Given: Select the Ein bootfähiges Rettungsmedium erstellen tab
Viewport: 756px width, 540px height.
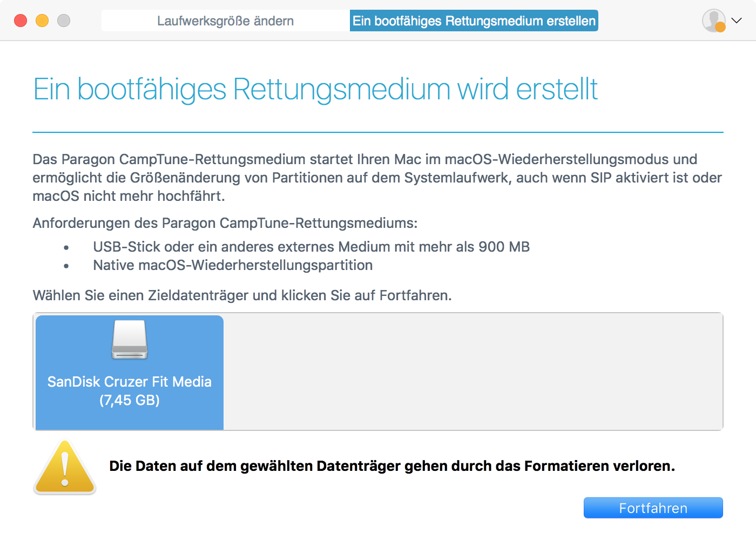Looking at the screenshot, I should pos(474,21).
